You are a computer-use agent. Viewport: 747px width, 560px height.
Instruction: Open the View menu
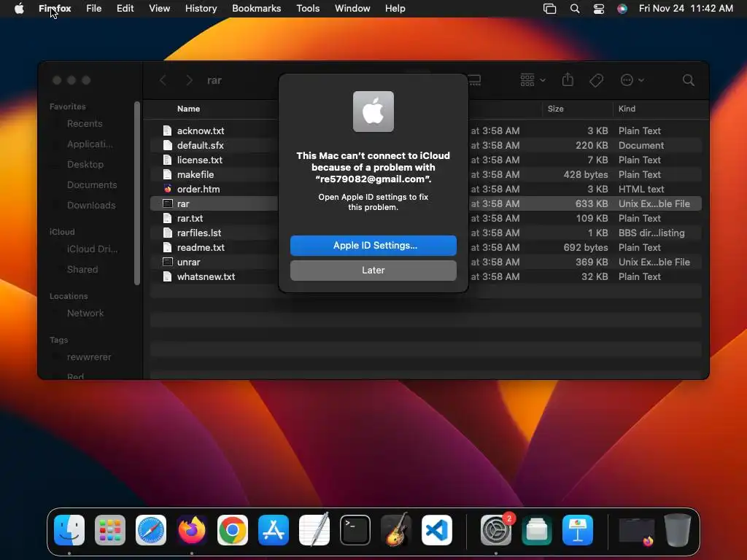(159, 8)
